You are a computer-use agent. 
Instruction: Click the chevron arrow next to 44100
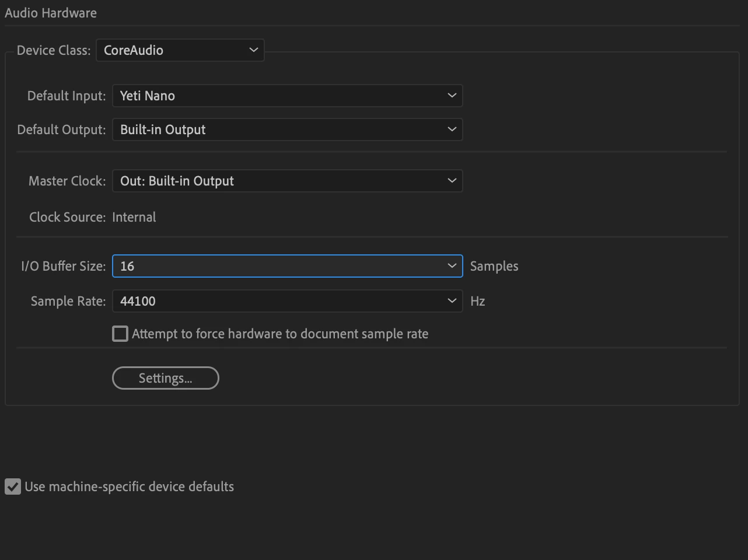452,301
